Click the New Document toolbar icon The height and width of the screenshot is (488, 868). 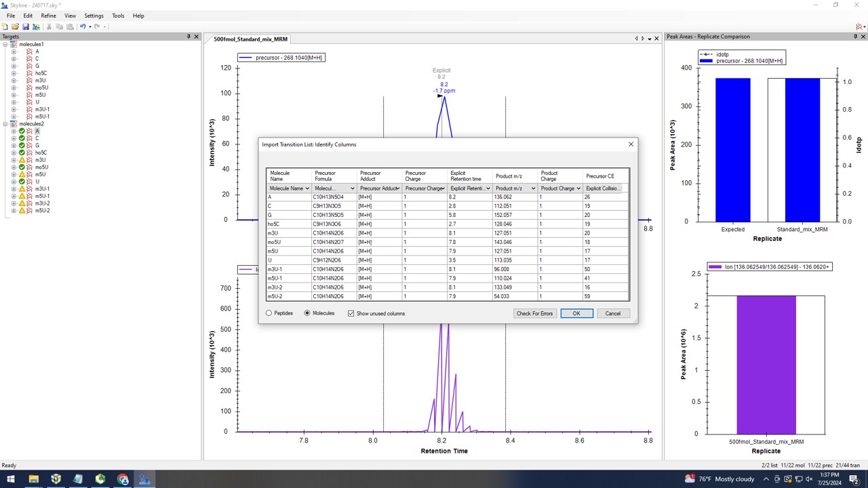[x=5, y=26]
